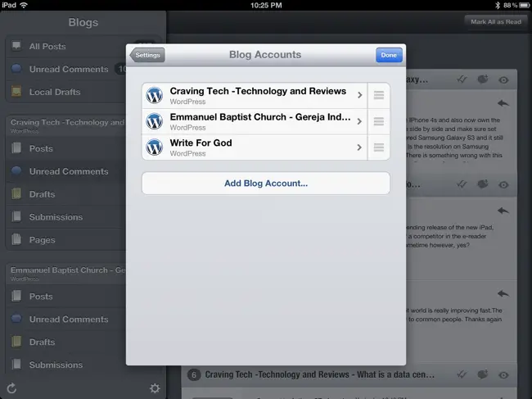Open Posts under Emmanuel Baptist Church
This screenshot has width=532, height=399.
click(66, 296)
